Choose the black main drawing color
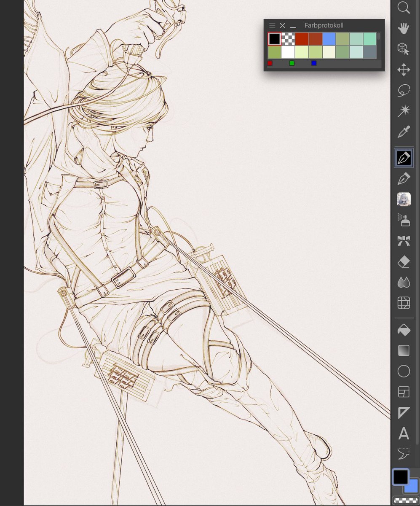The width and height of the screenshot is (420, 506). pyautogui.click(x=400, y=477)
